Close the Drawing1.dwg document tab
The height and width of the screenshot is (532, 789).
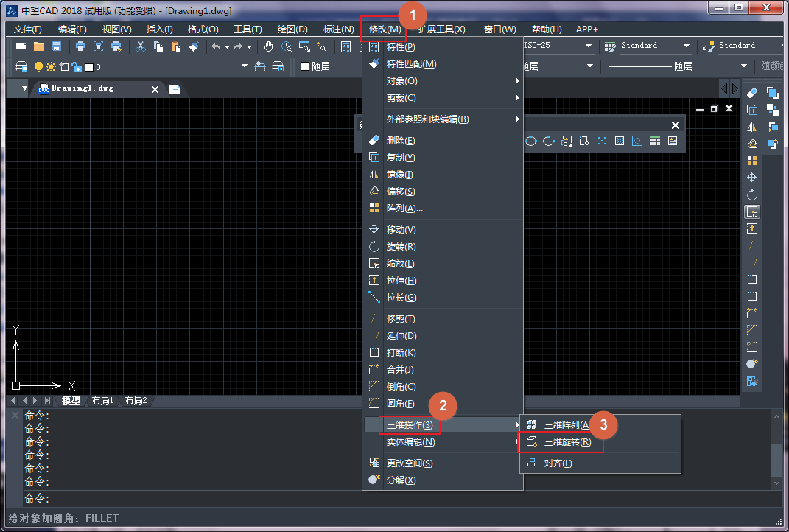click(x=155, y=89)
